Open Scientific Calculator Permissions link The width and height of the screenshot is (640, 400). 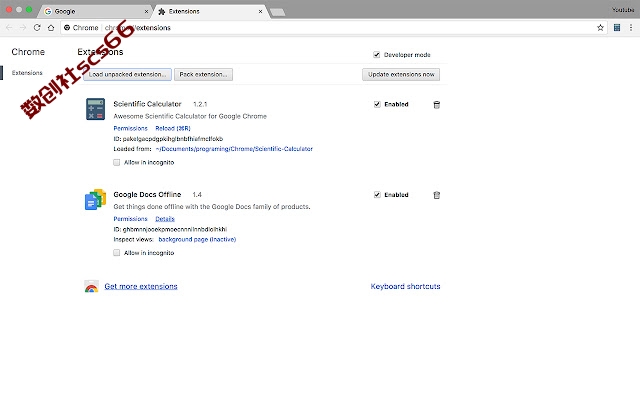tap(130, 128)
